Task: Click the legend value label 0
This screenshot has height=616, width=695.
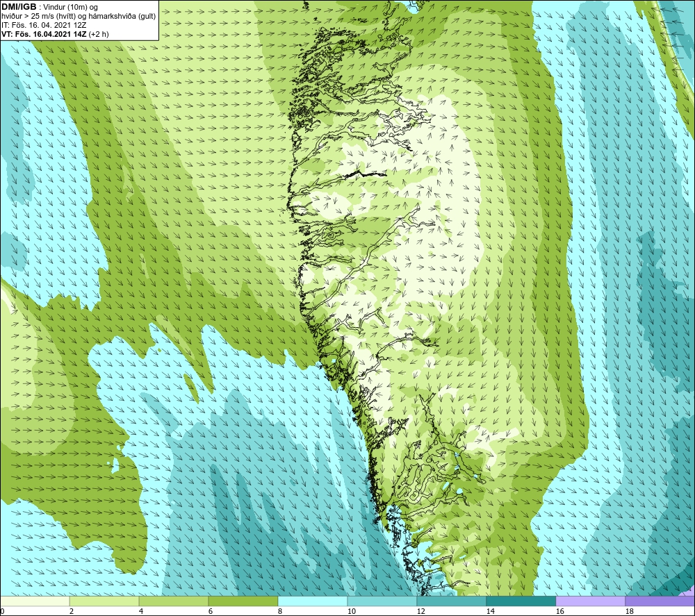Action: tap(2, 611)
